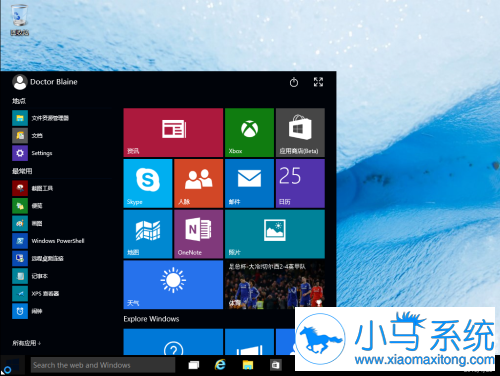Click the 地点 (Places) section heading
Screen dimensions: 500x376
(19, 101)
